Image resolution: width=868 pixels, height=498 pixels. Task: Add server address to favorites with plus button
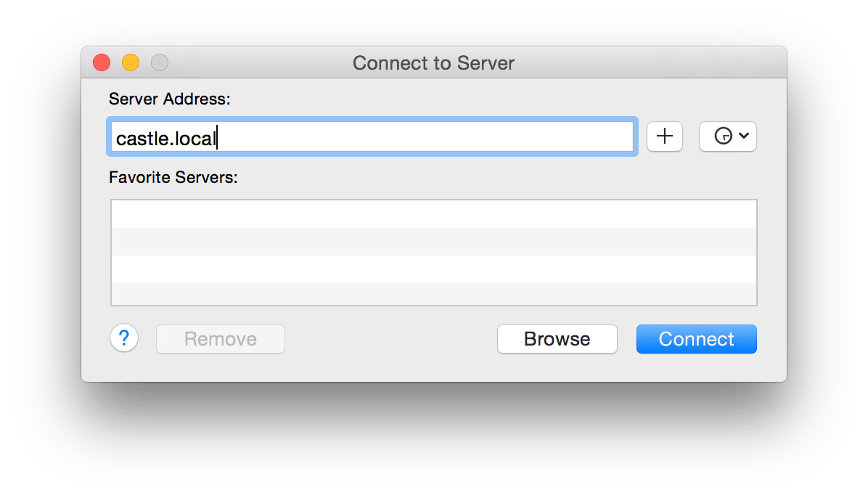(664, 136)
